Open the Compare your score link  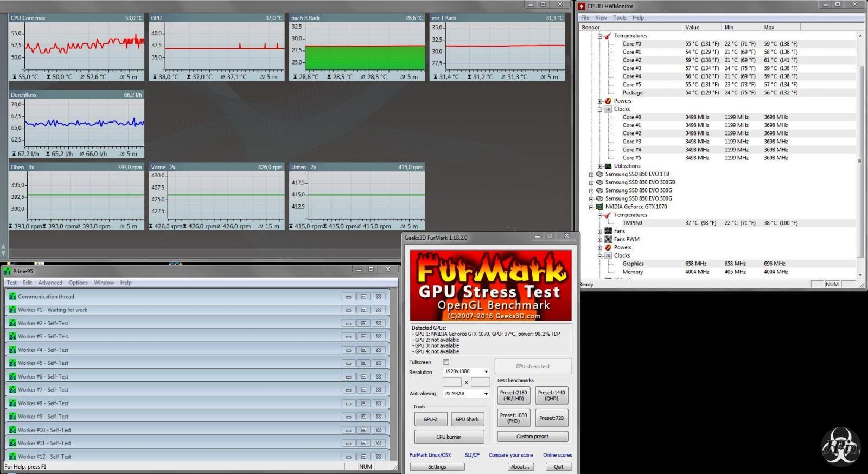pyautogui.click(x=510, y=455)
